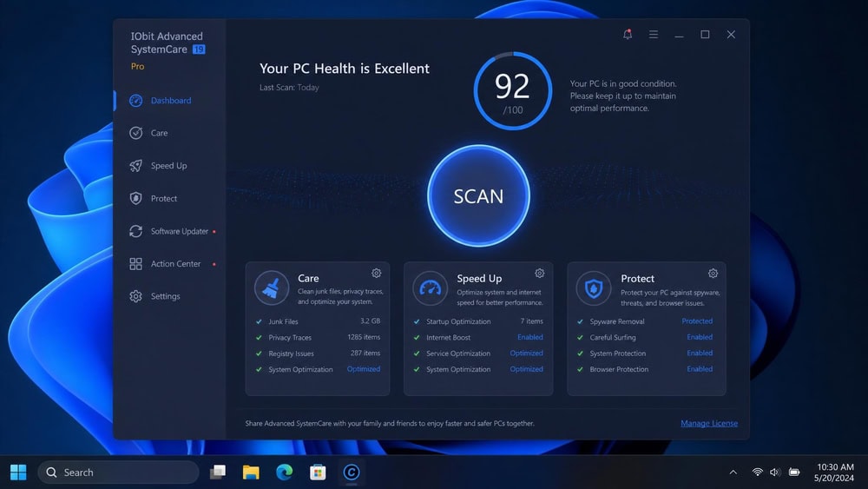Click the Pro edition label
The height and width of the screenshot is (489, 868).
137,66
